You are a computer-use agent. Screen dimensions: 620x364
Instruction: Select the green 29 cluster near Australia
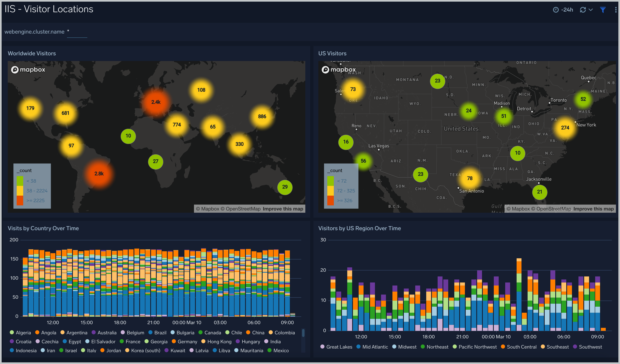coord(285,187)
